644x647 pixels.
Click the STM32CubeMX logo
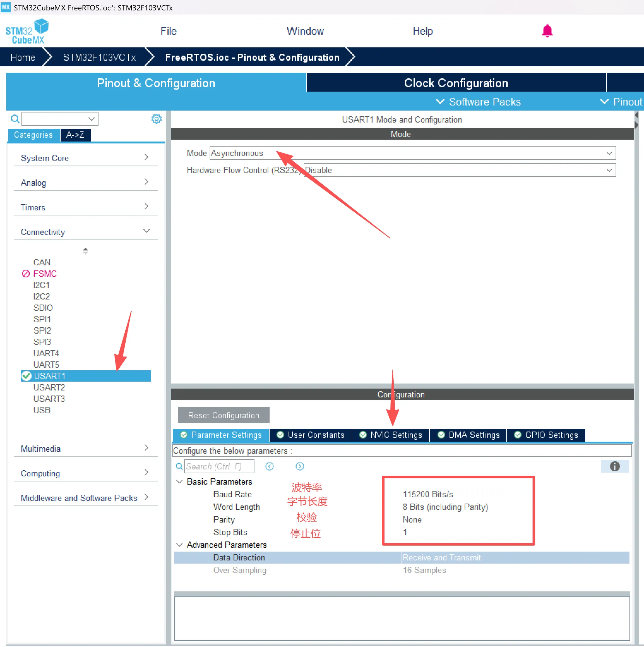click(27, 31)
